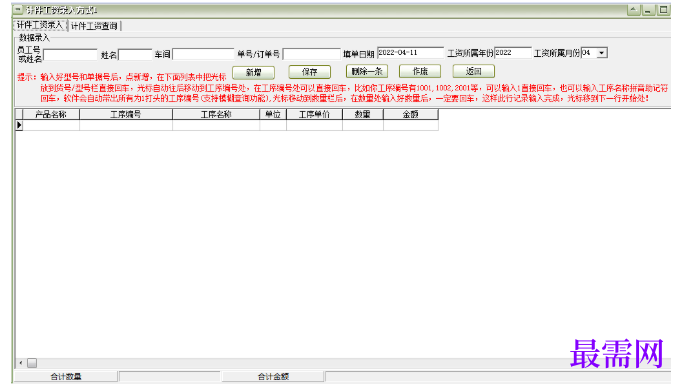Click the 作废 button
The width and height of the screenshot is (682, 385).
pos(420,71)
